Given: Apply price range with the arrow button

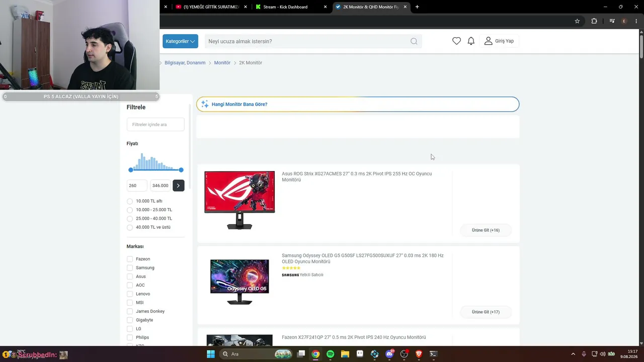Looking at the screenshot, I should [179, 186].
